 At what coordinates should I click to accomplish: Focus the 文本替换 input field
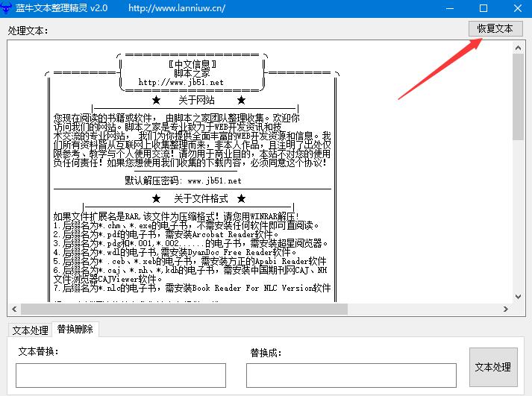pos(121,375)
